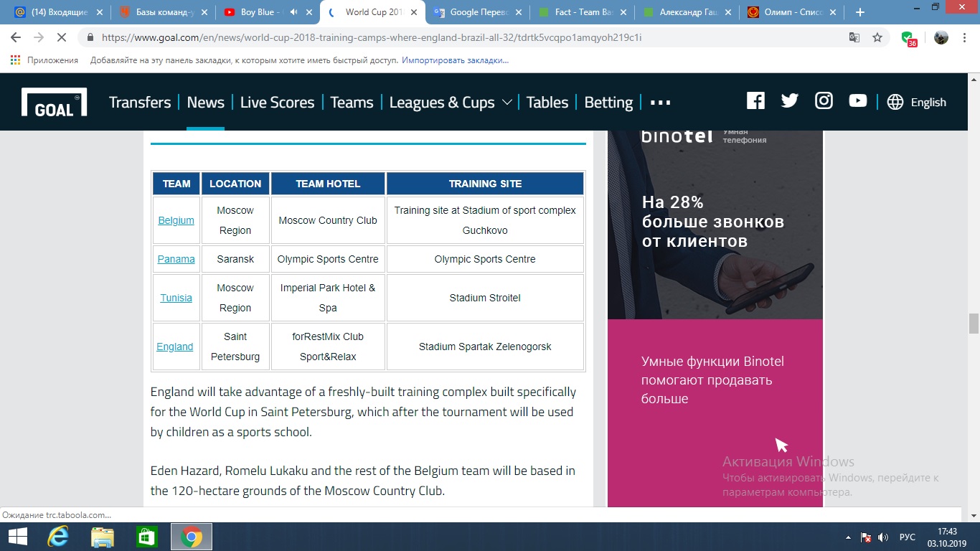Open the Tunisia team link

pyautogui.click(x=176, y=298)
